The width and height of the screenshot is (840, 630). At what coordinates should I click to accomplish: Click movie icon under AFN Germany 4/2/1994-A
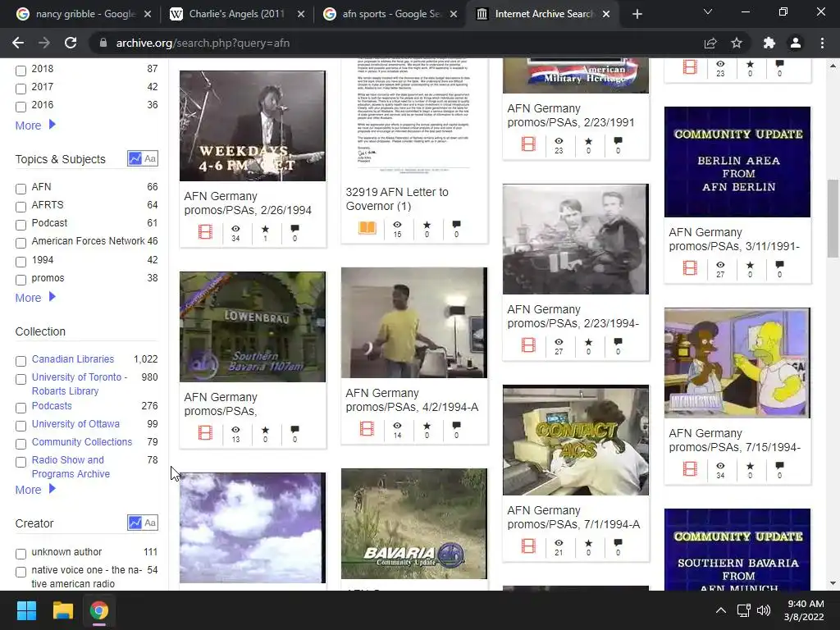pyautogui.click(x=367, y=428)
